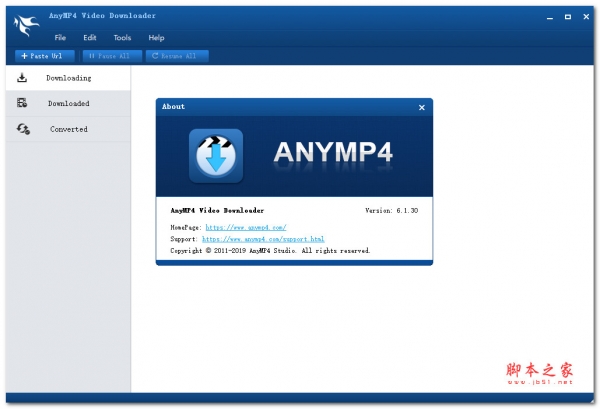Open the File menu
Screen dimensions: 600x409
tap(60, 37)
